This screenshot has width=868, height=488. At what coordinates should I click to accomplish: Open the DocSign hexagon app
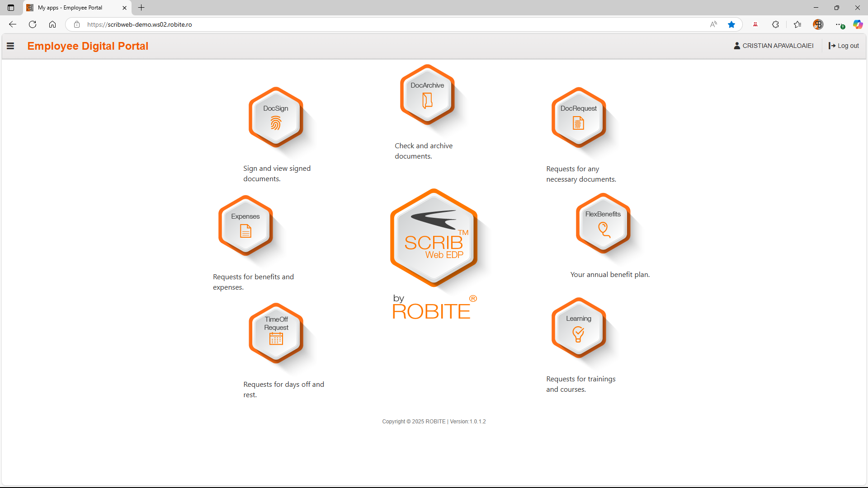tap(276, 117)
